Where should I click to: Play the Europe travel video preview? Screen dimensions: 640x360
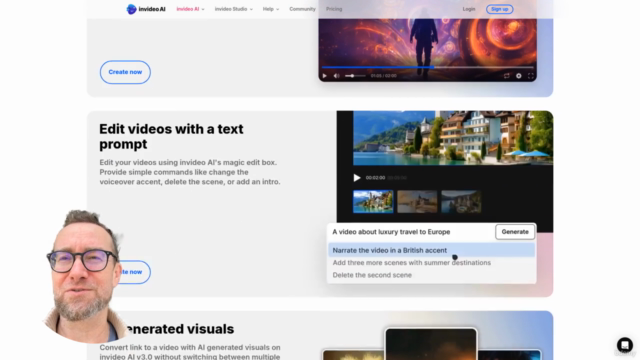[357, 178]
